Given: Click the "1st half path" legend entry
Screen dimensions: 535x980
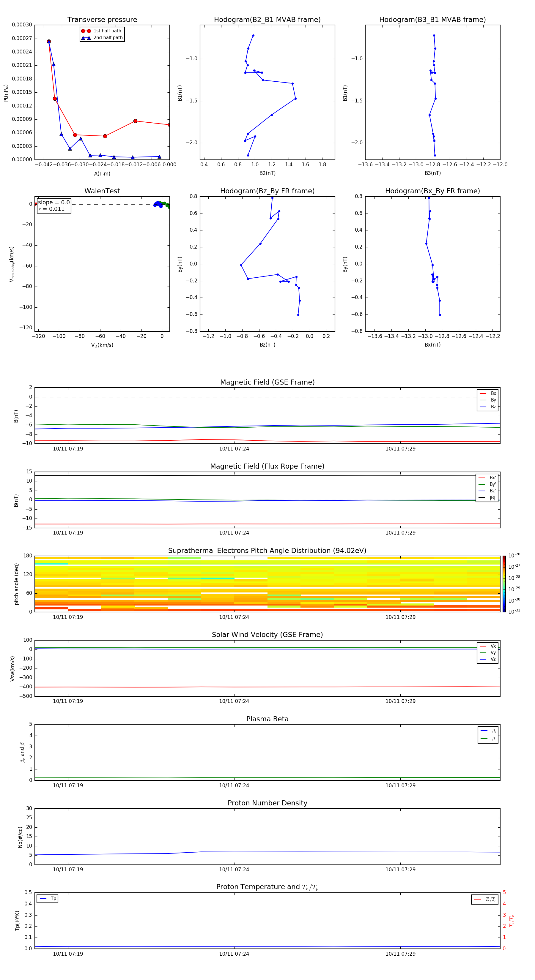Looking at the screenshot, I should [102, 31].
